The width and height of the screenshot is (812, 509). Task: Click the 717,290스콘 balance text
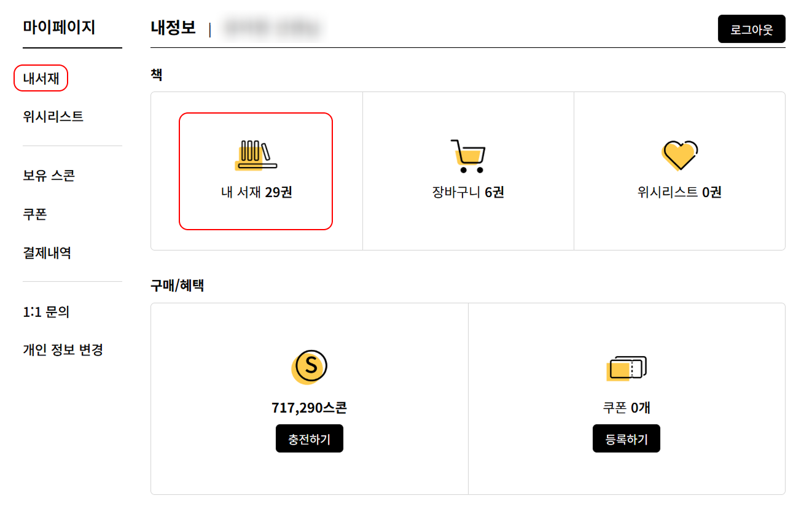tap(309, 408)
